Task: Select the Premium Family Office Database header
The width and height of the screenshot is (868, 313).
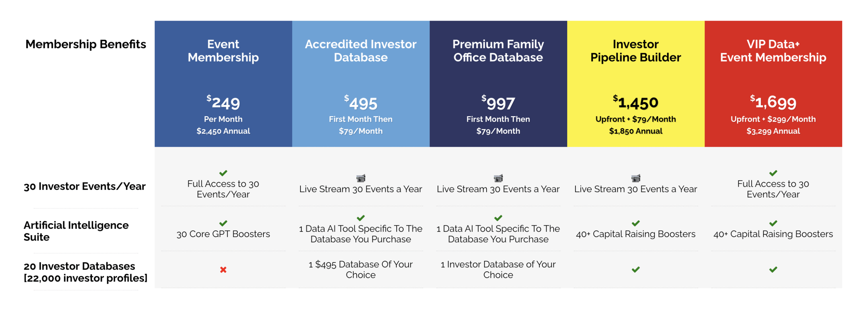Action: click(498, 50)
